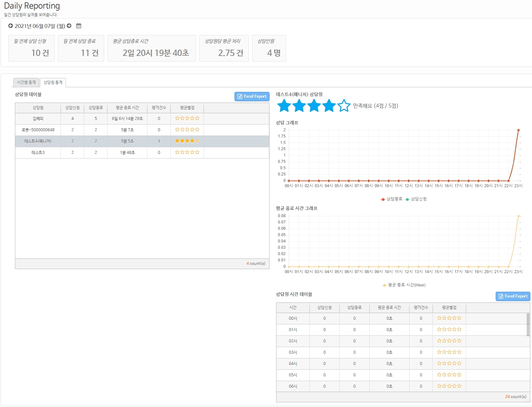Image resolution: width=532 pixels, height=407 pixels.
Task: Click the 24 count(s) footer text
Action: click(x=516, y=397)
